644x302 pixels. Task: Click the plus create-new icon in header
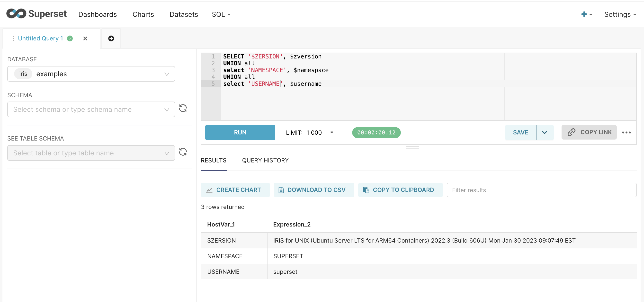click(x=584, y=14)
